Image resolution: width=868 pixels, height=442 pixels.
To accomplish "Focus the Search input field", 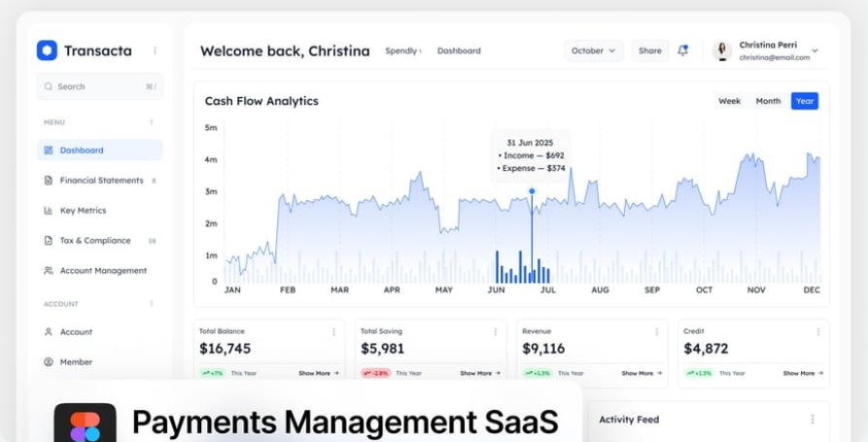I will pyautogui.click(x=100, y=86).
